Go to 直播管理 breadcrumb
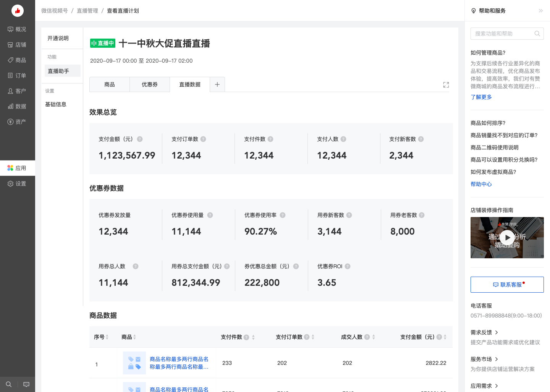Viewport: 550px width, 392px height. coord(87,11)
